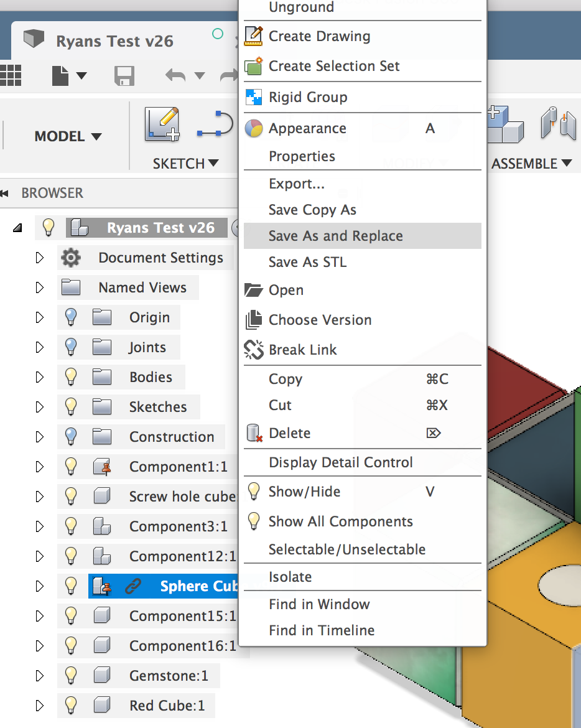The height and width of the screenshot is (728, 581).
Task: Choose Save As and Replace
Action: tap(363, 236)
